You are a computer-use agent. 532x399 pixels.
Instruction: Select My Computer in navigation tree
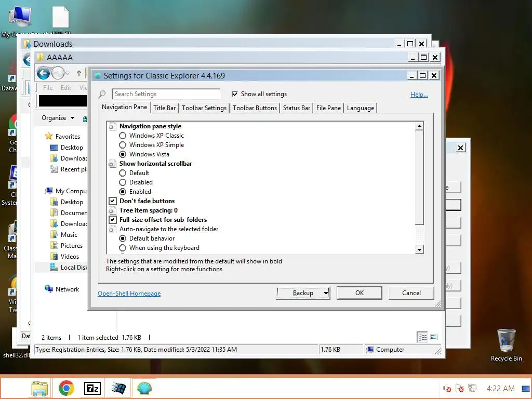(71, 191)
